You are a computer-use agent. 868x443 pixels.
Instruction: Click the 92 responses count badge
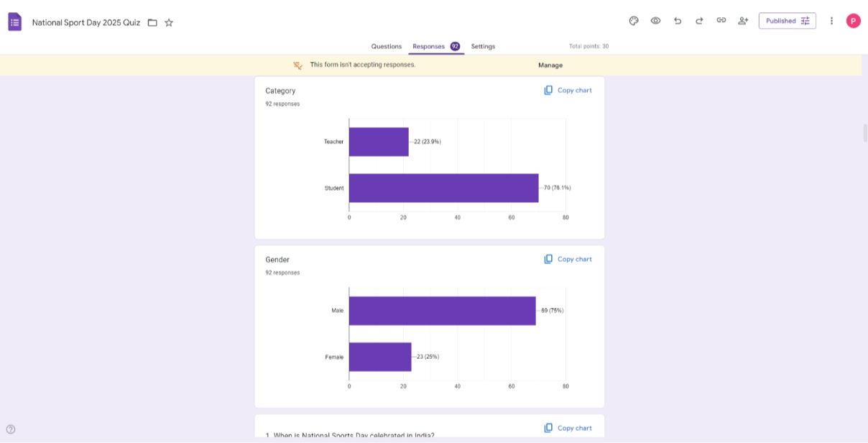455,46
